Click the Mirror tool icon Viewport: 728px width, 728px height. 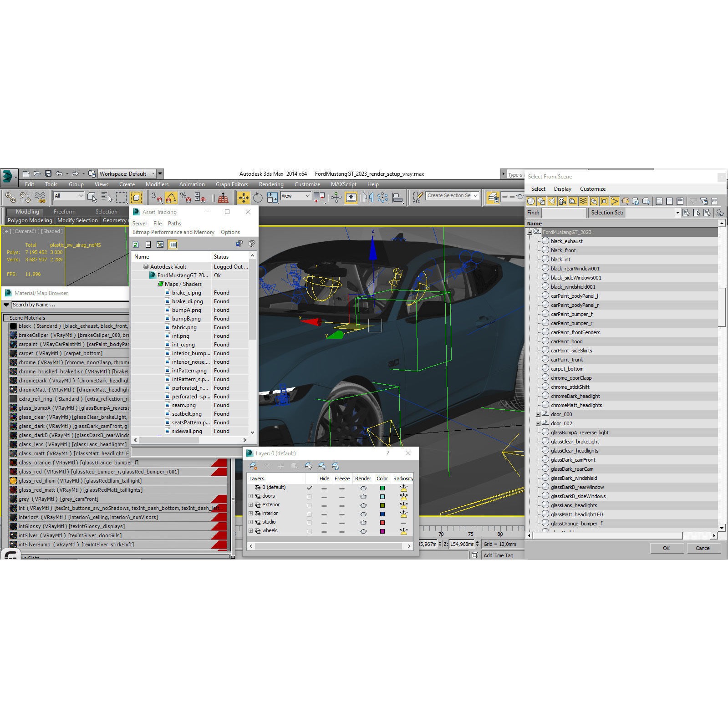point(368,197)
